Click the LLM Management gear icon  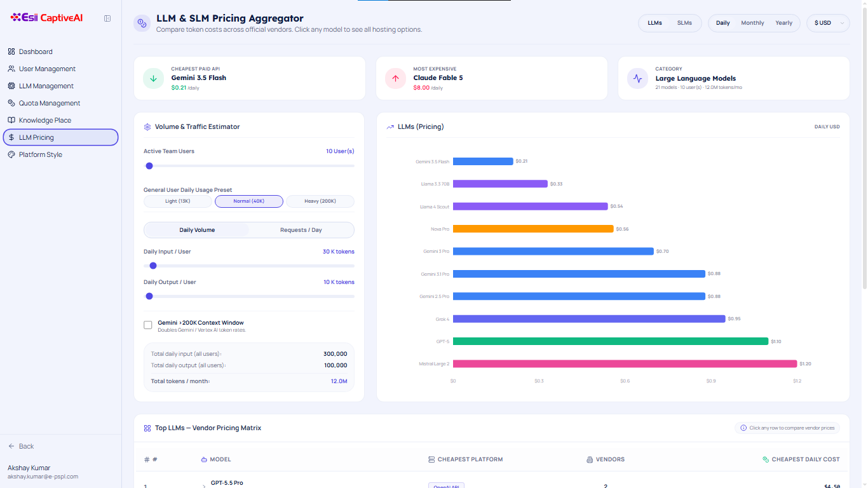pos(11,86)
